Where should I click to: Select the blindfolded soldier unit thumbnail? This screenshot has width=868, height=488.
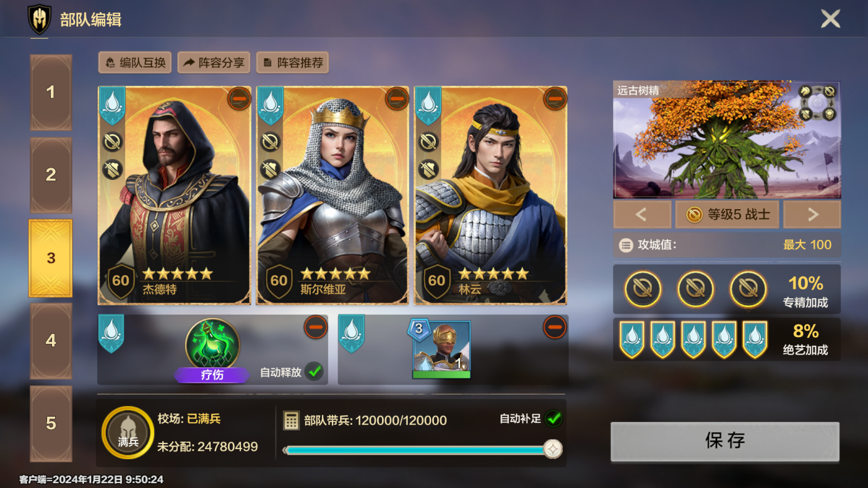pyautogui.click(x=441, y=350)
